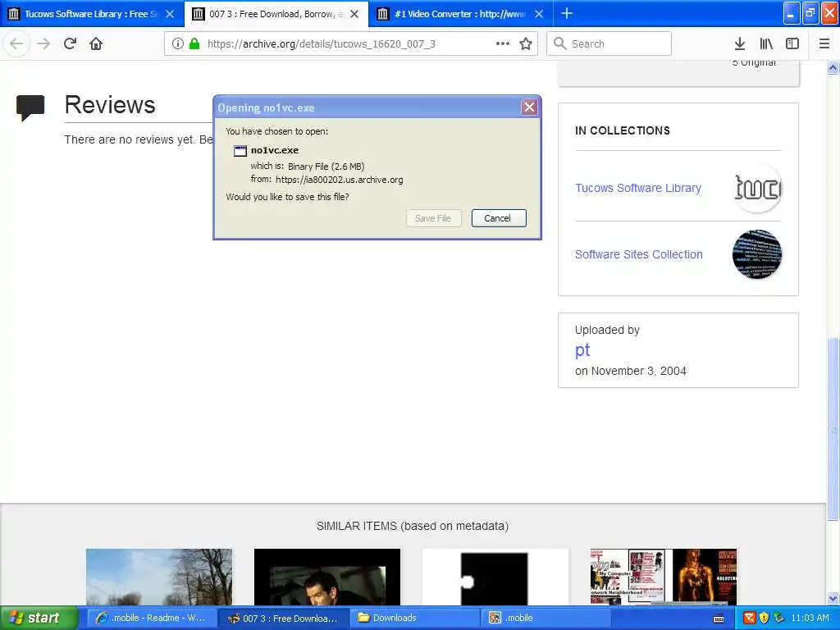Click the keyboard tray icon
840x630 pixels.
(x=719, y=619)
